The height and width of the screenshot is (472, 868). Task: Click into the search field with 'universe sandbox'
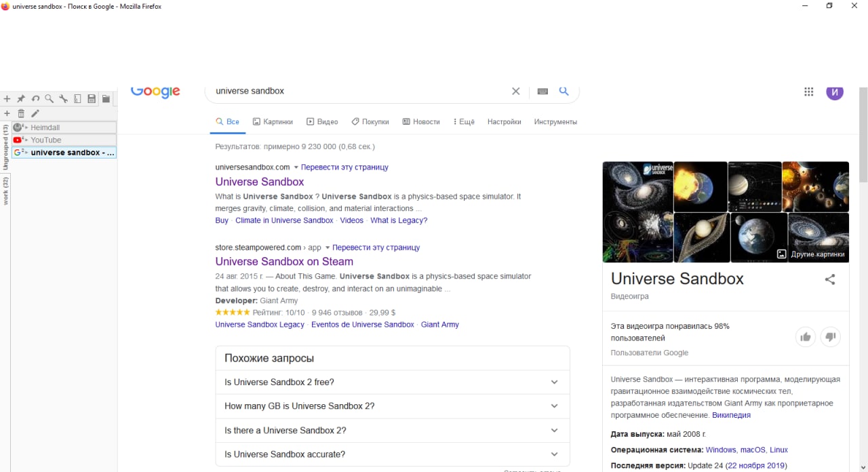(x=359, y=91)
